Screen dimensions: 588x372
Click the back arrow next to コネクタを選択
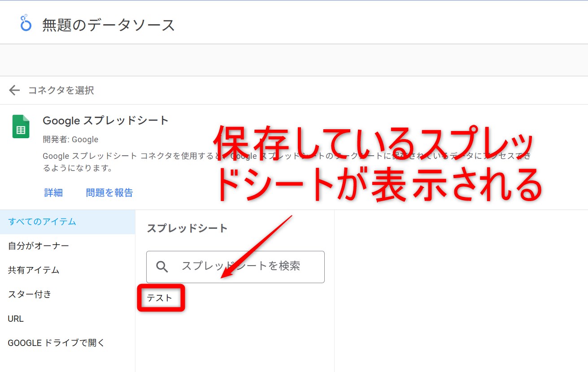click(x=14, y=90)
